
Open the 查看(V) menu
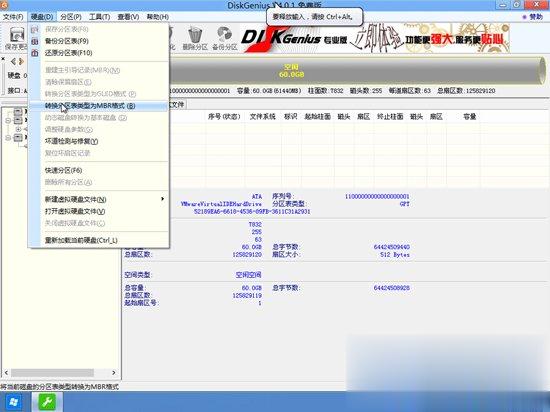pyautogui.click(x=128, y=17)
